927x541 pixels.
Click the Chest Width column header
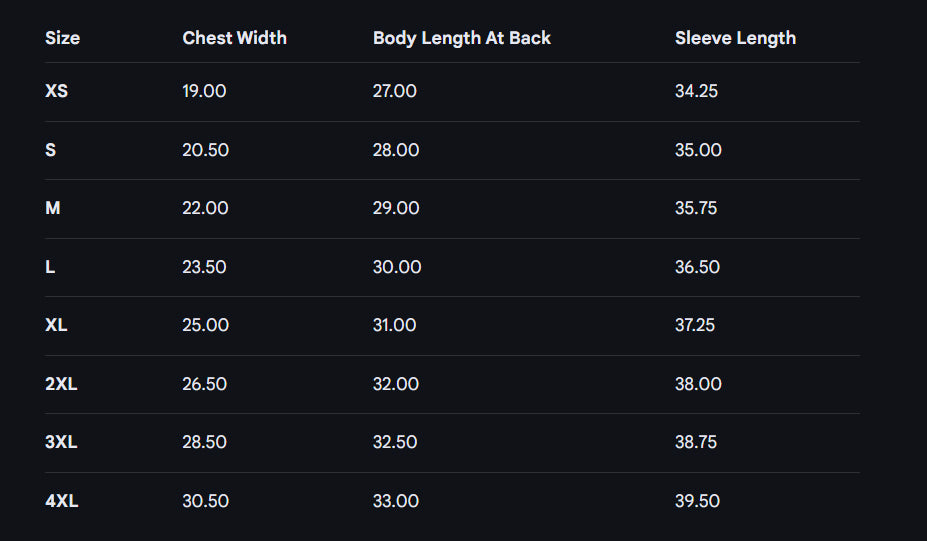tap(234, 38)
